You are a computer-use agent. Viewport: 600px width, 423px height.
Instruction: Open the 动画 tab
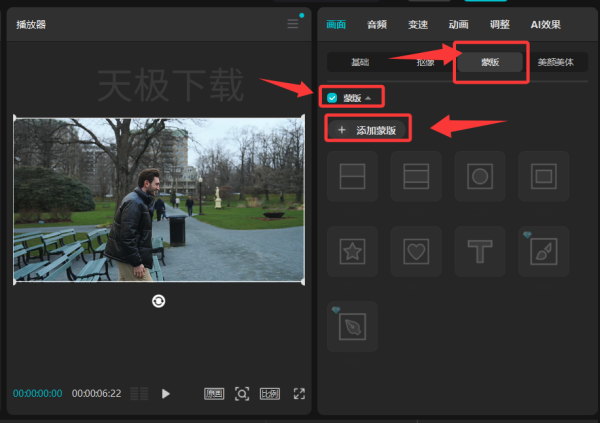(458, 24)
